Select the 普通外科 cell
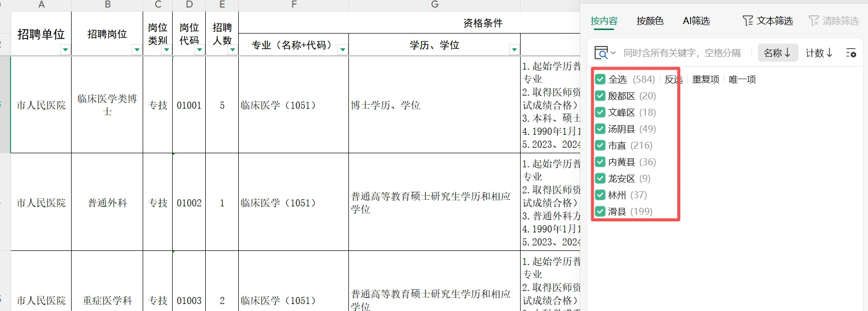The image size is (868, 311). coord(107,202)
